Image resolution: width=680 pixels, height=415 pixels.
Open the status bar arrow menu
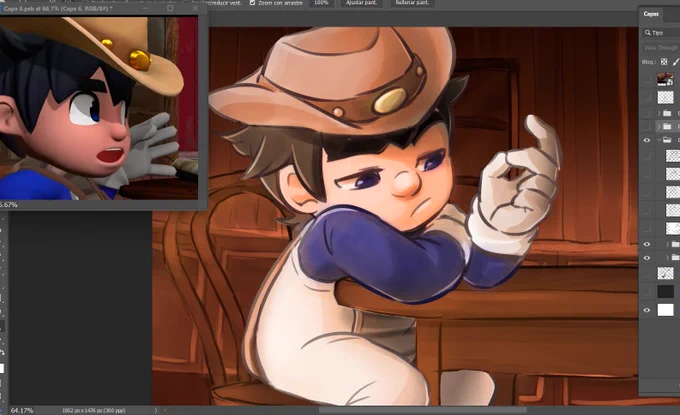[156, 410]
